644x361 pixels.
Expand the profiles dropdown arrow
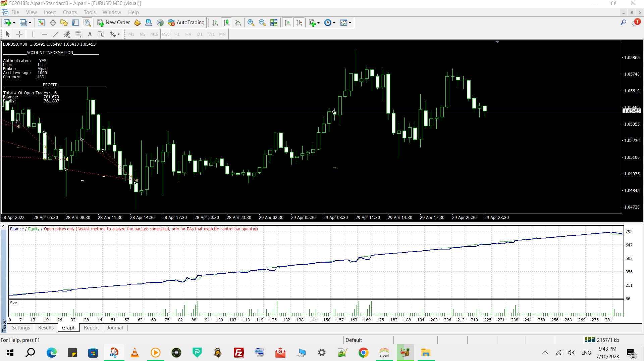(x=30, y=23)
